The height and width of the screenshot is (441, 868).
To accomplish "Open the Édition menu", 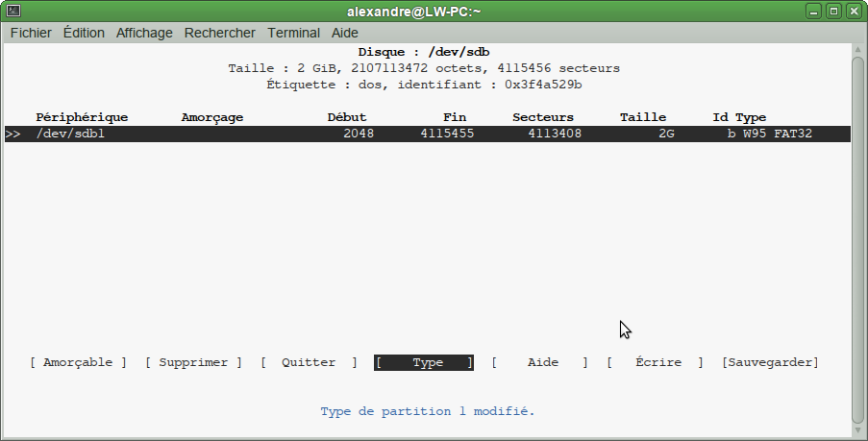I will 84,33.
